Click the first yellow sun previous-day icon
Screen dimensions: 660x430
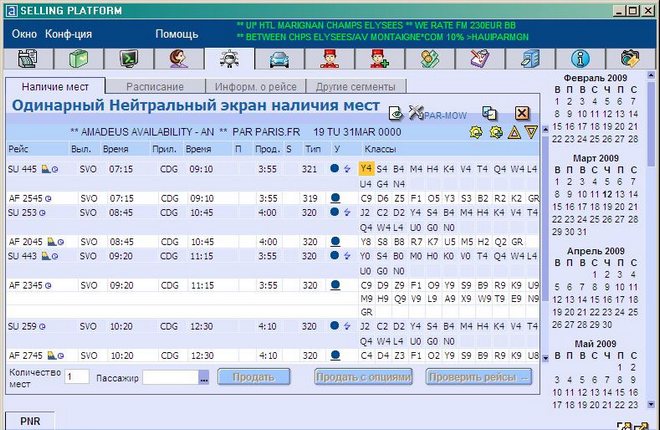pos(476,132)
